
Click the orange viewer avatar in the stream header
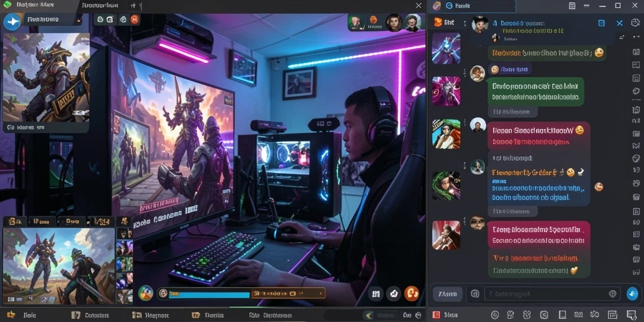[373, 19]
